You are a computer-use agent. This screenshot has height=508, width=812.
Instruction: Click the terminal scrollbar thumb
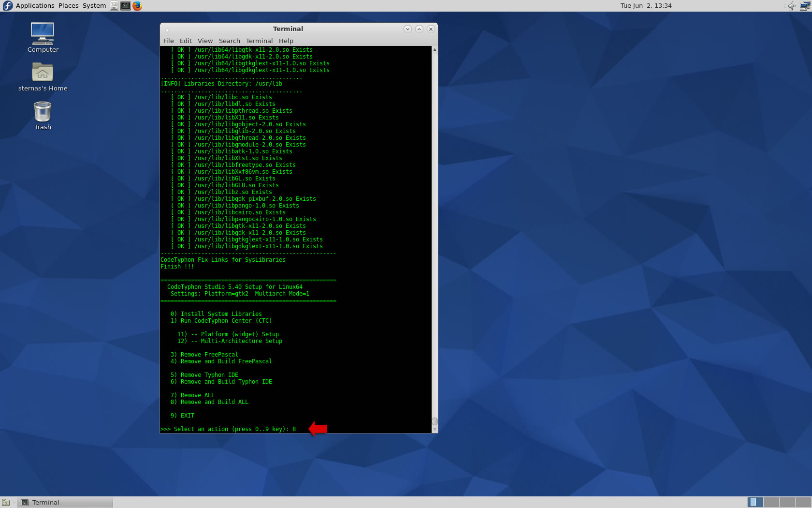(435, 421)
